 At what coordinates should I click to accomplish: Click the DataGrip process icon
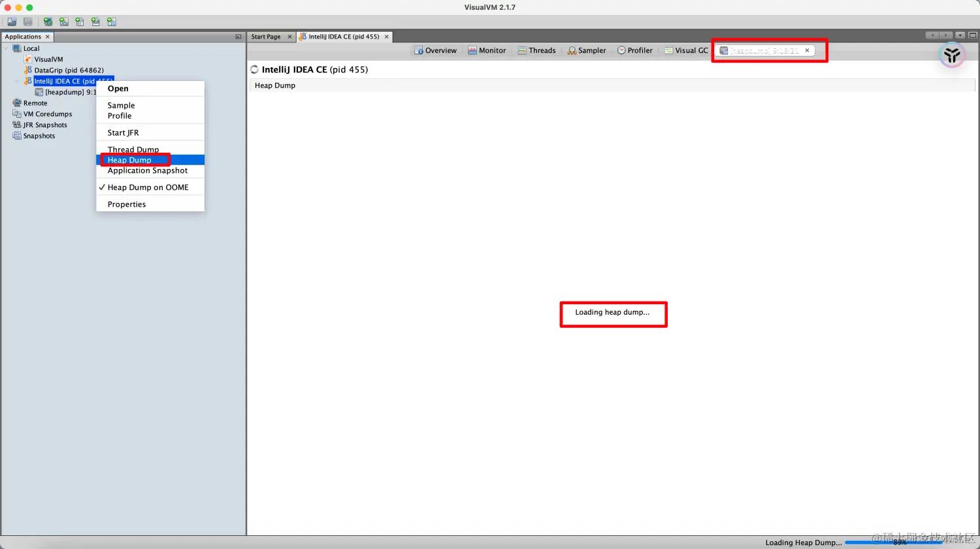tap(28, 70)
